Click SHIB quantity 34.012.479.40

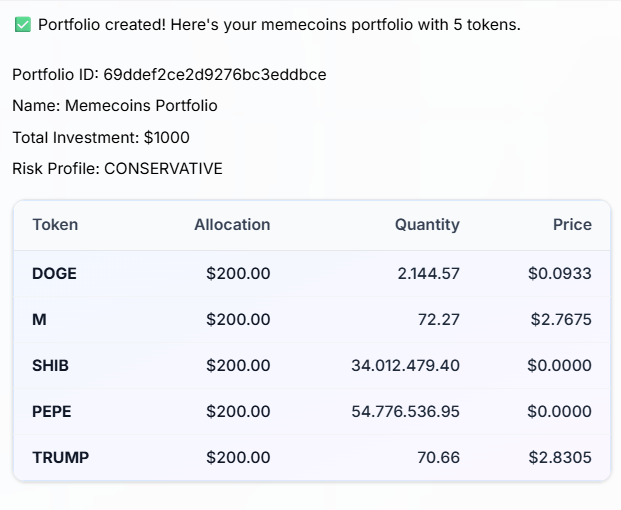click(x=406, y=365)
